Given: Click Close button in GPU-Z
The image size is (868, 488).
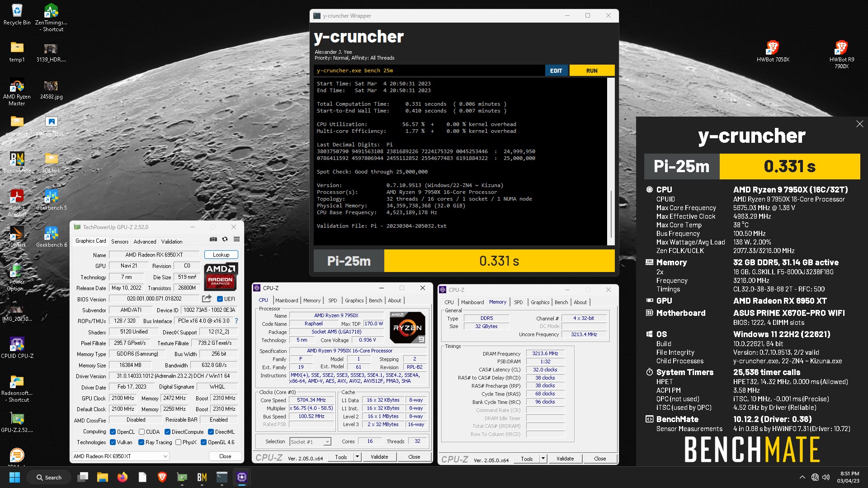Looking at the screenshot, I should [225, 456].
